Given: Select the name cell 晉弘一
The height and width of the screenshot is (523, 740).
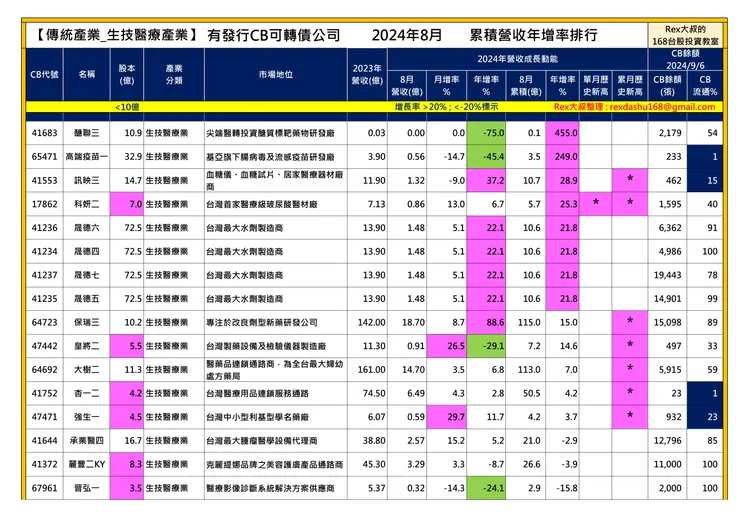Looking at the screenshot, I should pos(87,488).
